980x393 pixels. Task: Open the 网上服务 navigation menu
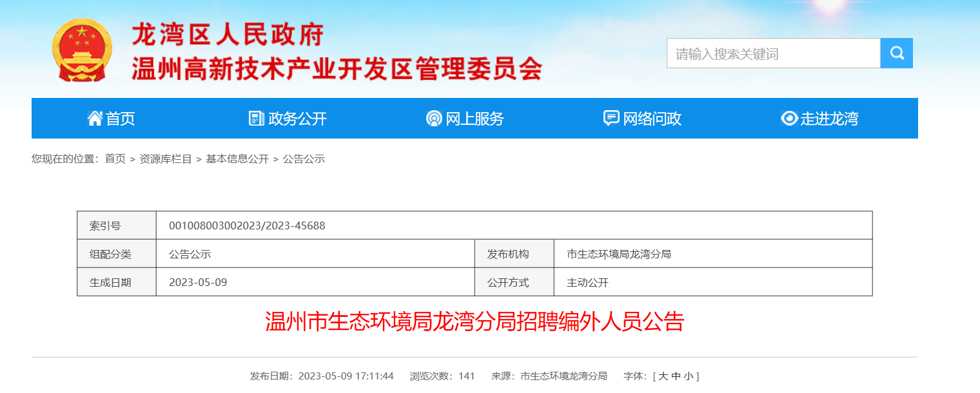475,119
